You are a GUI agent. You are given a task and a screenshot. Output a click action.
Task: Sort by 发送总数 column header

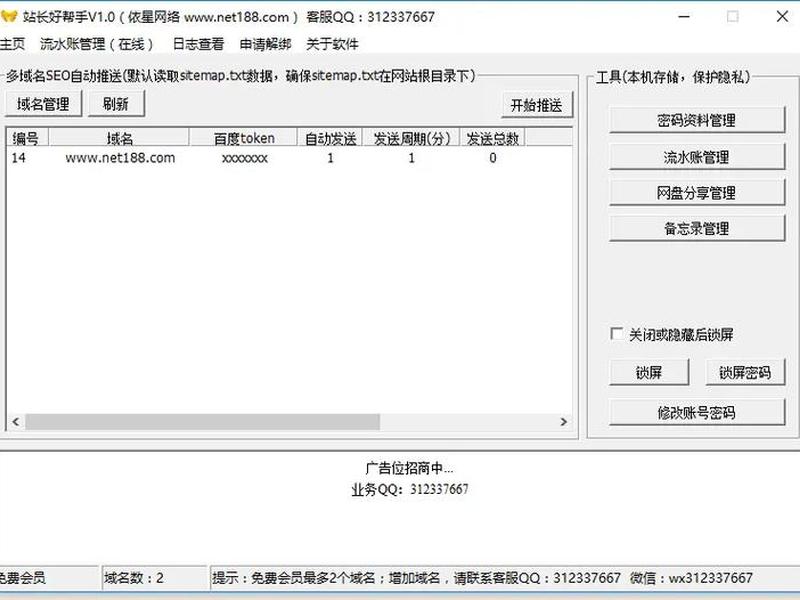[492, 138]
